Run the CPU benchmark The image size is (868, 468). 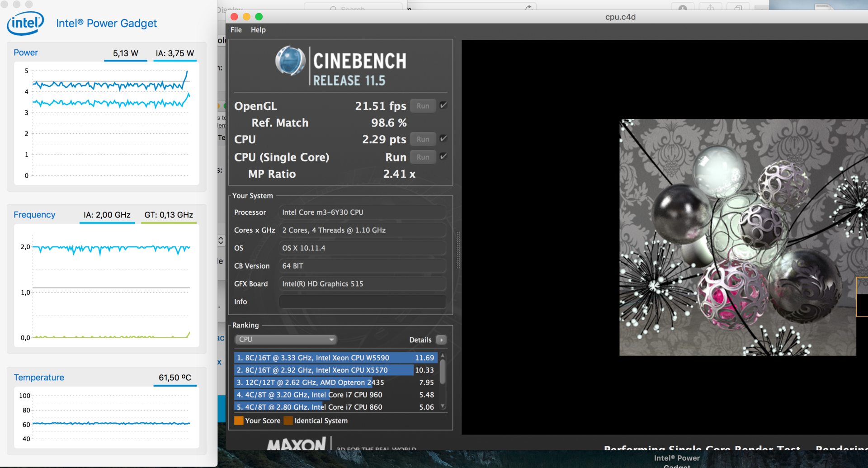pyautogui.click(x=423, y=139)
